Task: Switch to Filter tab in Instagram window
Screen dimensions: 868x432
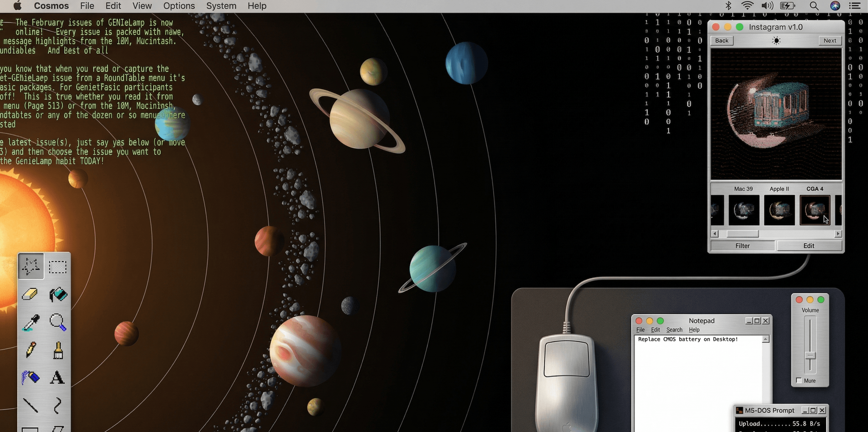Action: click(743, 246)
